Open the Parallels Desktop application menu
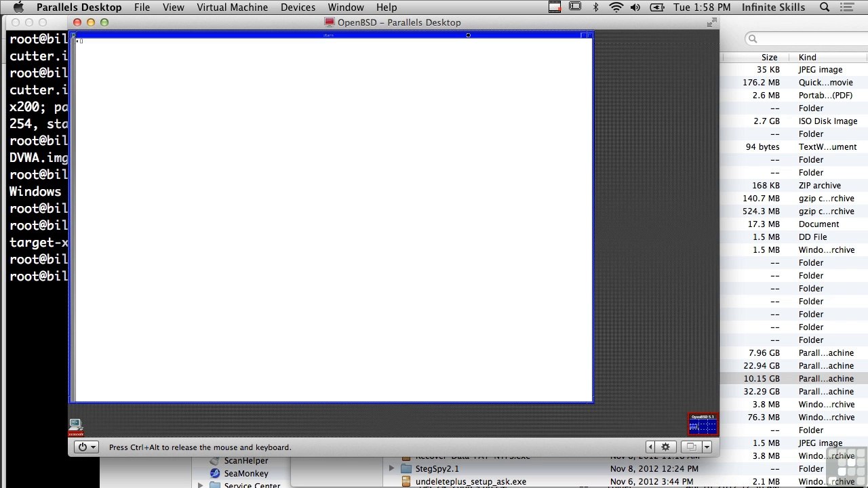This screenshot has width=868, height=488. point(79,7)
